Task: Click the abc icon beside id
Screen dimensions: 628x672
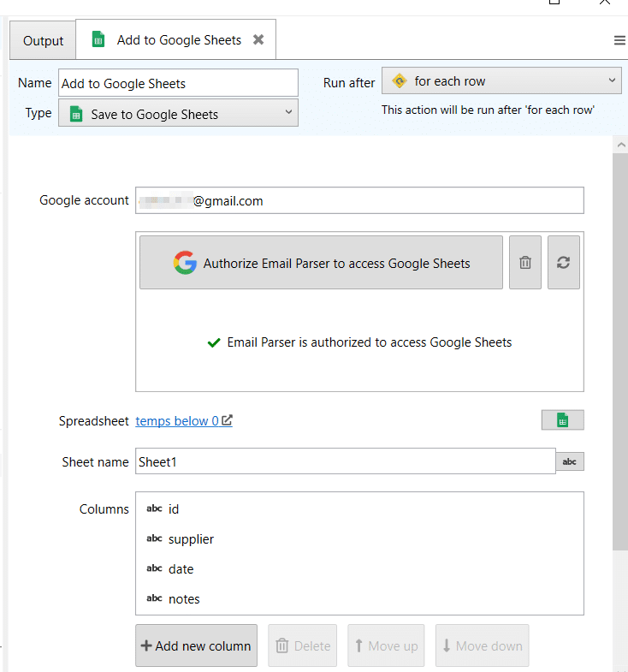Action: point(154,508)
